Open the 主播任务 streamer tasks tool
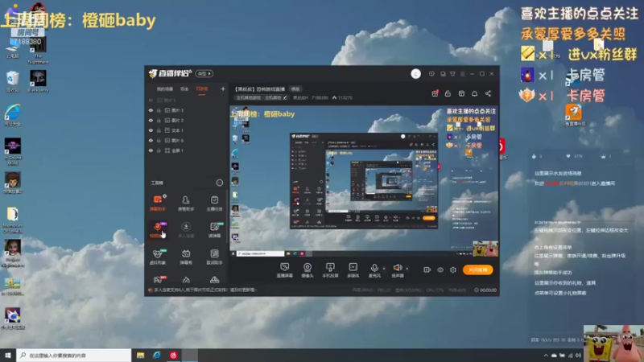The image size is (644, 362). tap(214, 204)
